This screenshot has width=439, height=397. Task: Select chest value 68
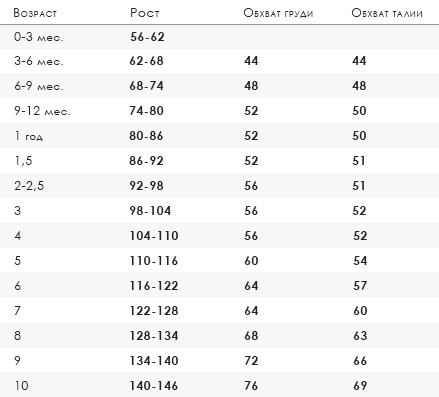tap(251, 336)
